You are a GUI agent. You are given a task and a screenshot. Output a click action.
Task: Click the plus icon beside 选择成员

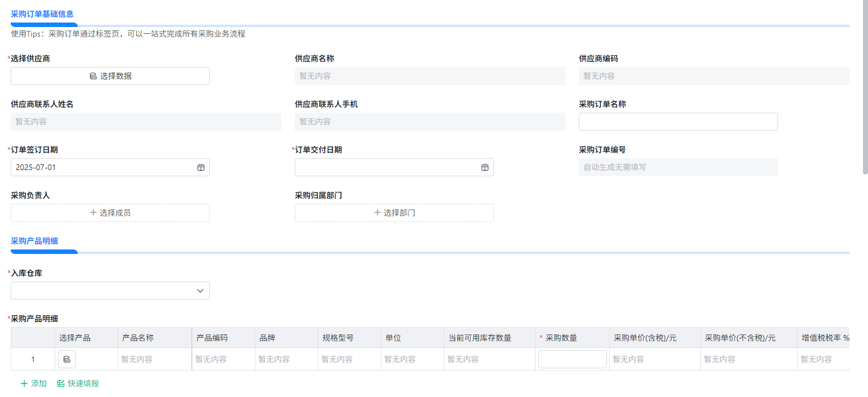93,213
